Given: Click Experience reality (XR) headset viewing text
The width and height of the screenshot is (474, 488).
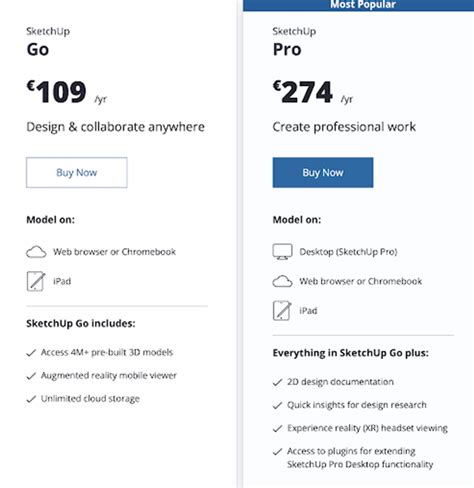Looking at the screenshot, I should click(x=367, y=428).
